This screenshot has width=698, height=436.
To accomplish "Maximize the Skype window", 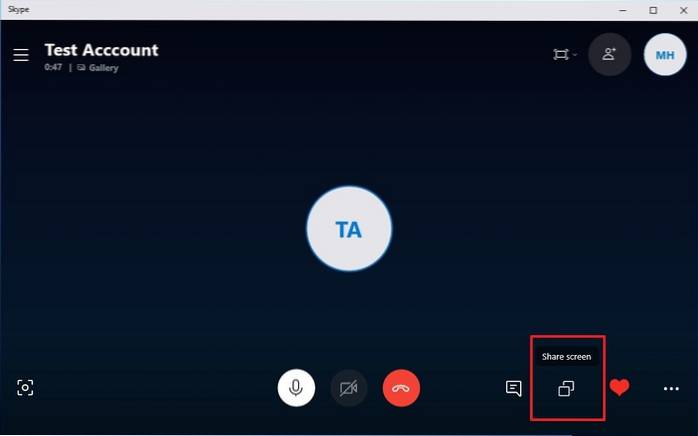I will pyautogui.click(x=653, y=10).
